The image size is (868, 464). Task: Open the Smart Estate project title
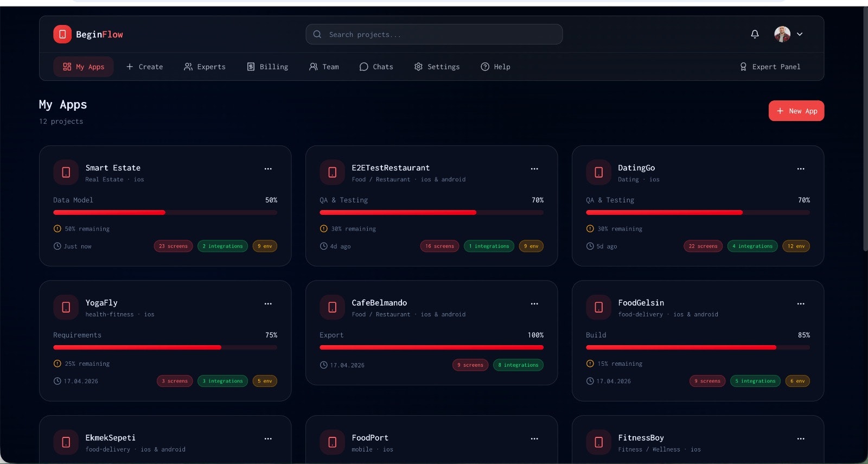point(113,168)
